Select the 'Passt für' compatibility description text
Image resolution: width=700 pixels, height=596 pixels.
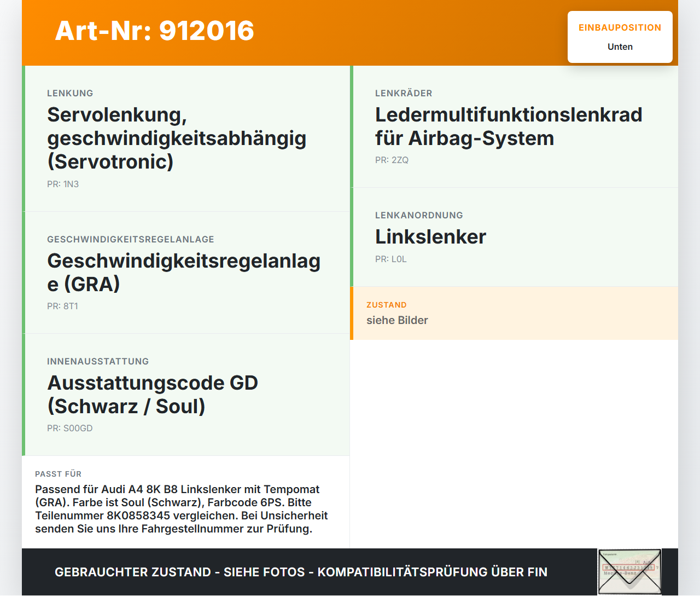[x=182, y=509]
